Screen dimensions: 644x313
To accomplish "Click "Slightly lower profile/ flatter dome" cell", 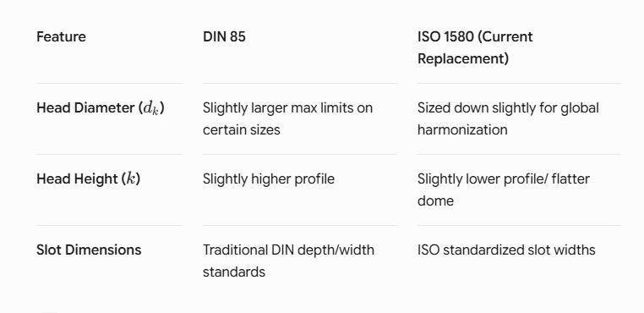I will click(504, 189).
